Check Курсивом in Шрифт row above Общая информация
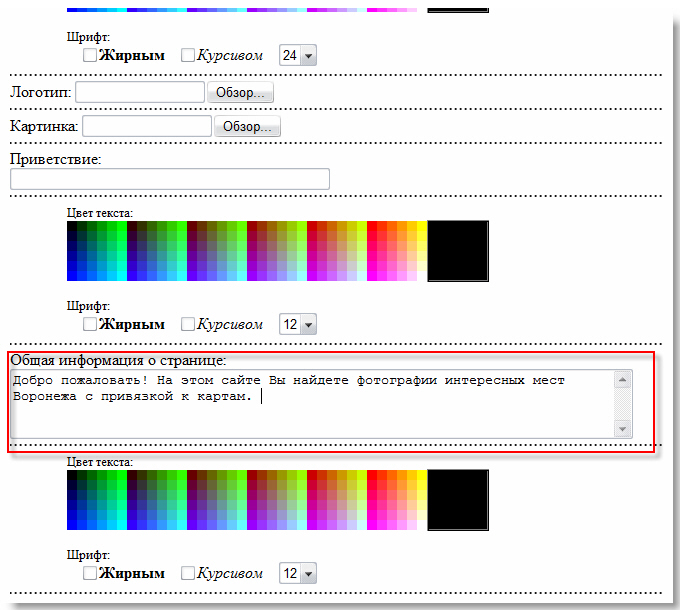The height and width of the screenshot is (610, 680). 188,324
